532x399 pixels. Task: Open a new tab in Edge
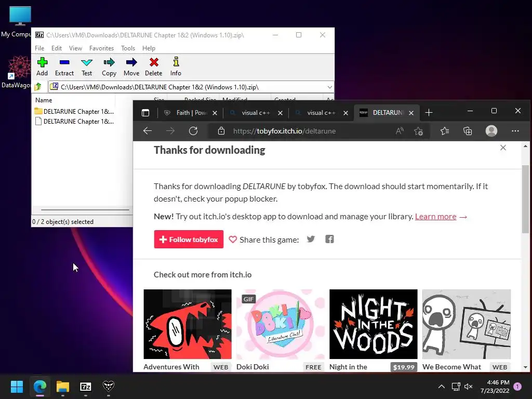[x=429, y=113]
